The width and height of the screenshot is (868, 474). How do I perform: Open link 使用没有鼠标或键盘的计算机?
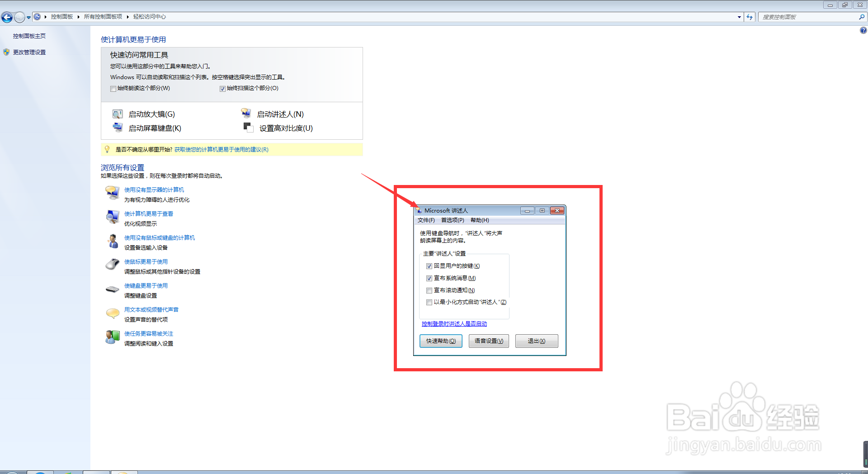[x=160, y=237]
